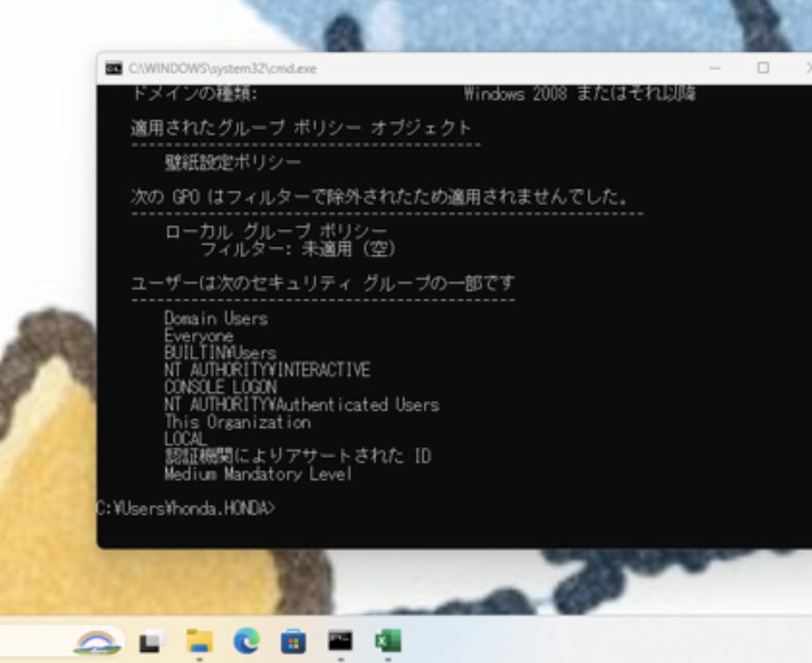Open Task View from the taskbar
This screenshot has height=663, width=812.
(x=151, y=642)
